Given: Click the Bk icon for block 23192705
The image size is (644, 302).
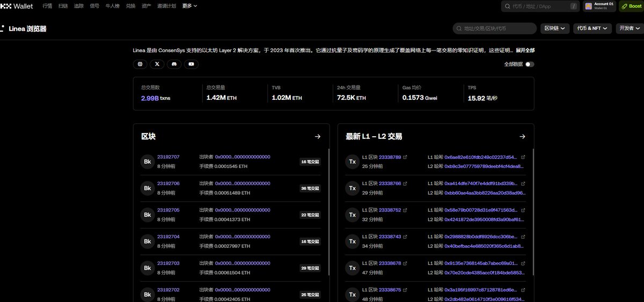Looking at the screenshot, I should coord(147,215).
